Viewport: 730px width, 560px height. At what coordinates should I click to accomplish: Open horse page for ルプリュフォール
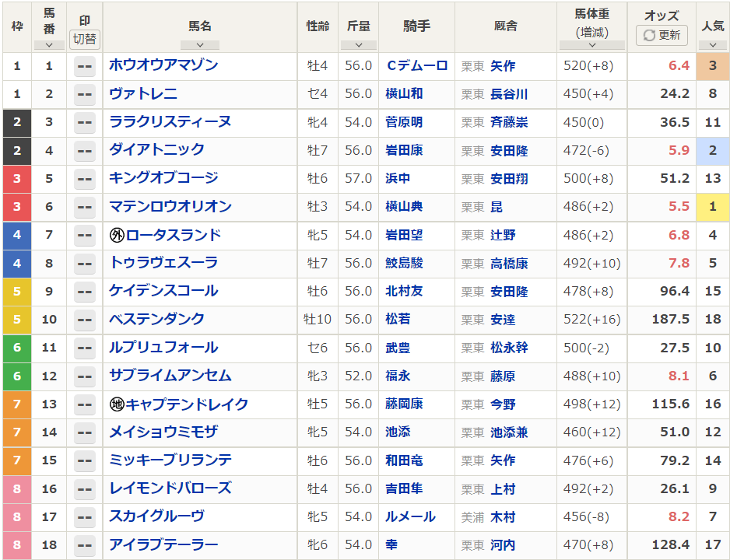coord(163,348)
